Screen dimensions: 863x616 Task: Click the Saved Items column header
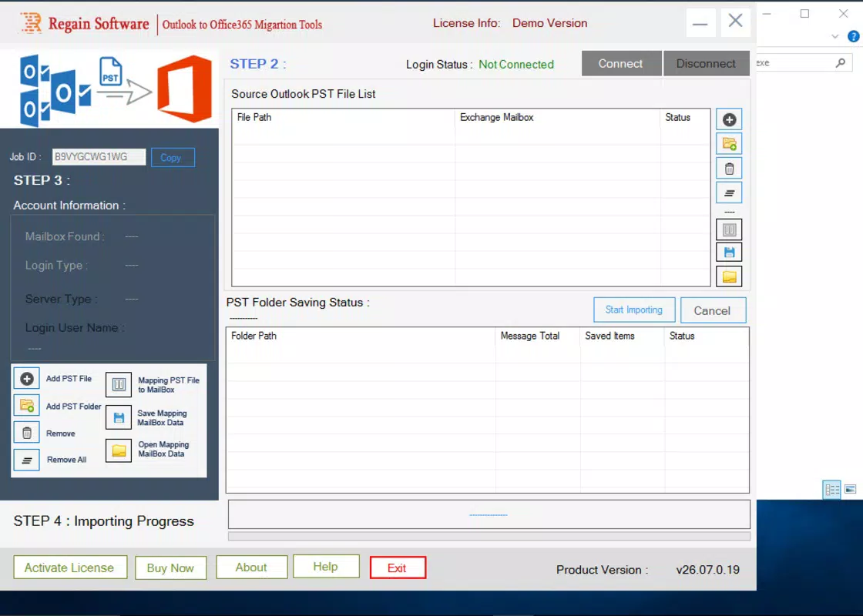tap(623, 336)
